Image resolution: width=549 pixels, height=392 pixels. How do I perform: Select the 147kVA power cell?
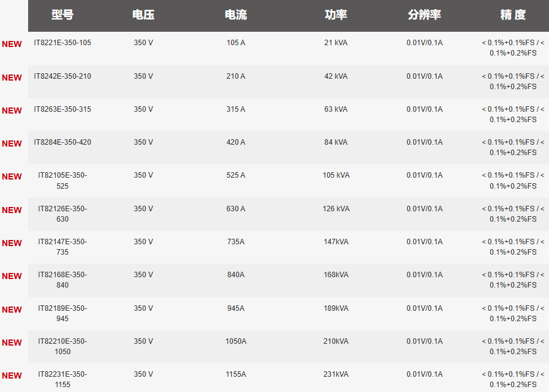click(336, 241)
